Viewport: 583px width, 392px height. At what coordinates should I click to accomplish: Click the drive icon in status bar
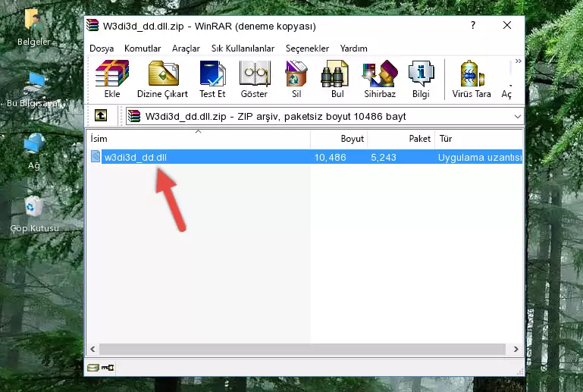[92, 368]
